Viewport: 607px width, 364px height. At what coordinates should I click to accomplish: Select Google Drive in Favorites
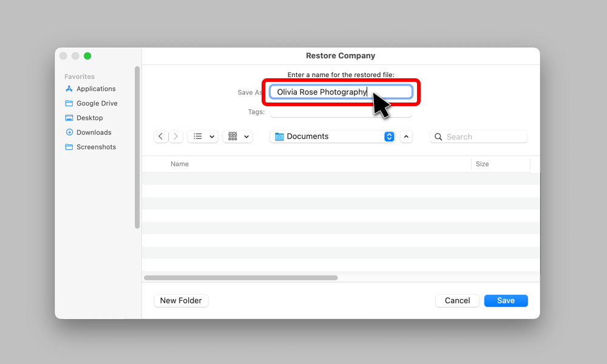tap(97, 103)
